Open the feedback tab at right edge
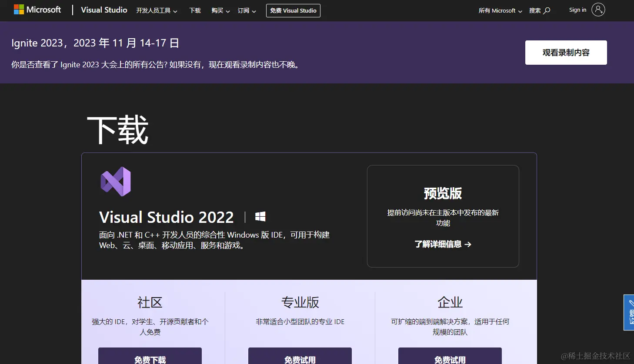 pyautogui.click(x=629, y=313)
